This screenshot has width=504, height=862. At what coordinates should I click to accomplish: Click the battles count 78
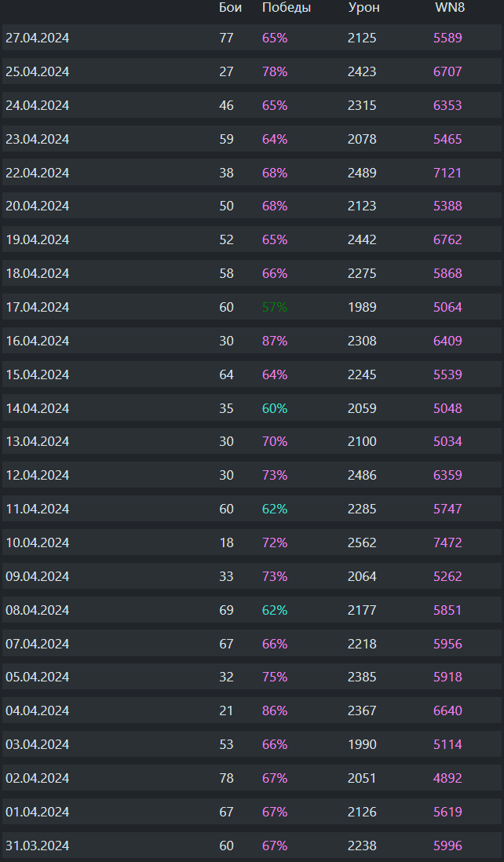[x=226, y=778]
